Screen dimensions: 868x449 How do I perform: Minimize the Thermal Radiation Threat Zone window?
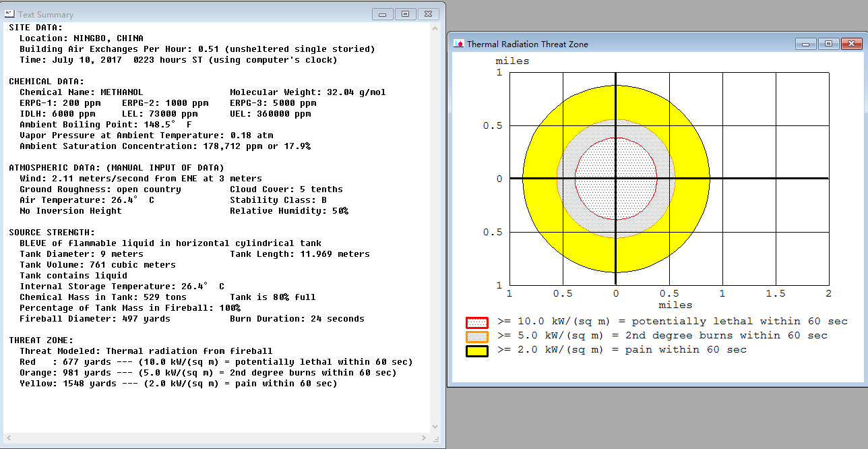[x=805, y=44]
